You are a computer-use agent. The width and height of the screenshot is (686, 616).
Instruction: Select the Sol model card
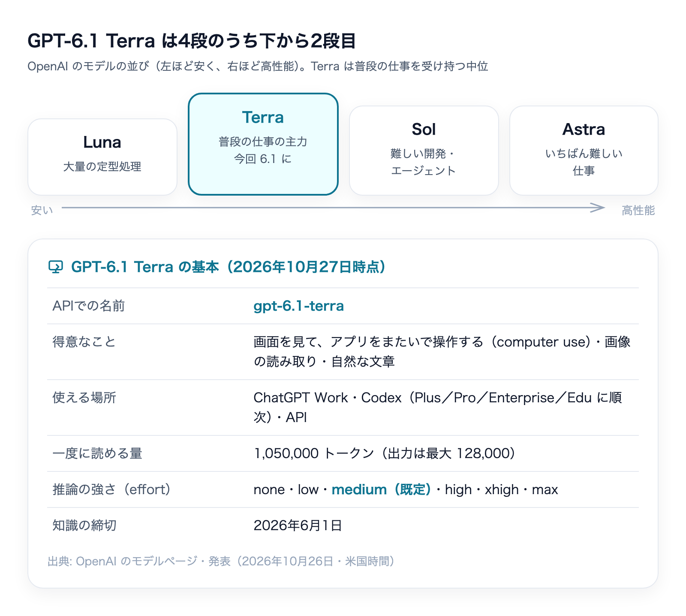pos(424,151)
